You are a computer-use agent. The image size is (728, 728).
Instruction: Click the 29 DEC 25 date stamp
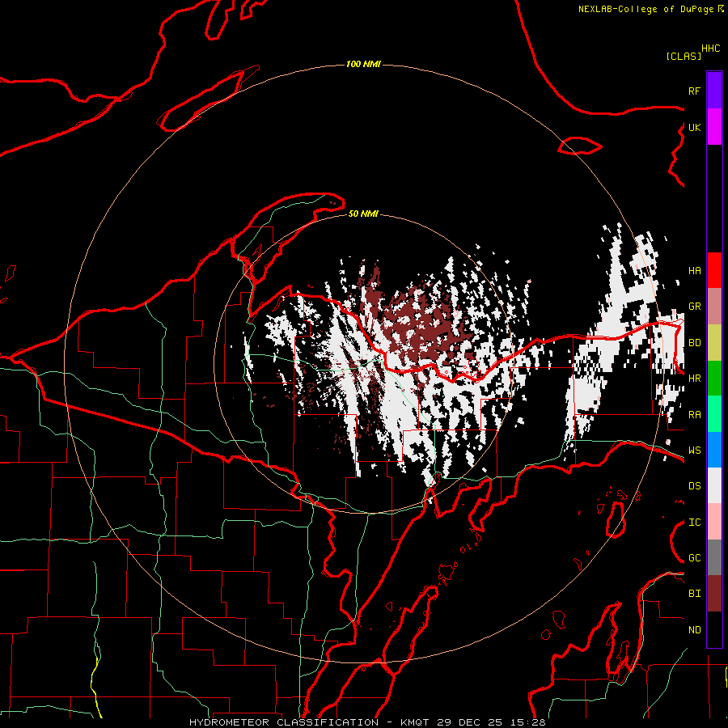coord(469,722)
